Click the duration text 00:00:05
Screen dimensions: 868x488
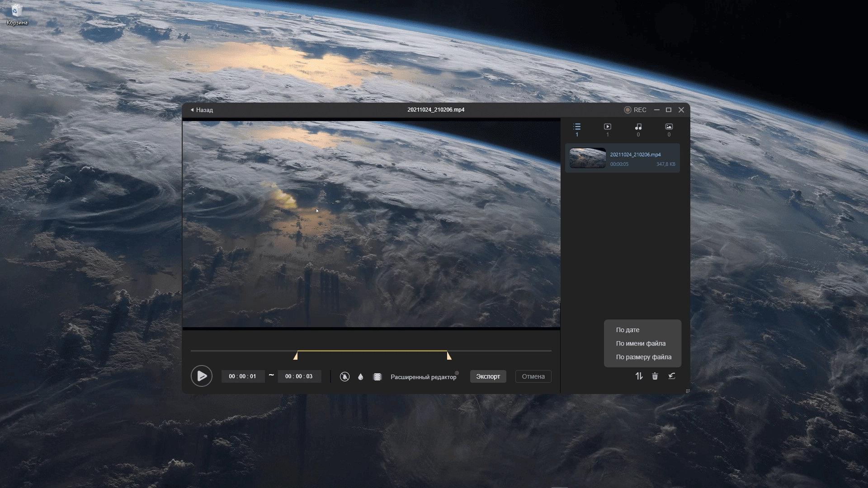(x=619, y=164)
